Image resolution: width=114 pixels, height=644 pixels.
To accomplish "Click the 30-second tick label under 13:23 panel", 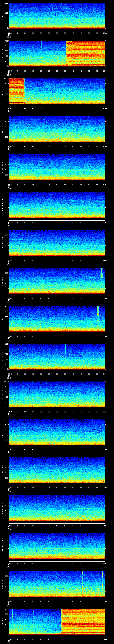I will [57, 374].
